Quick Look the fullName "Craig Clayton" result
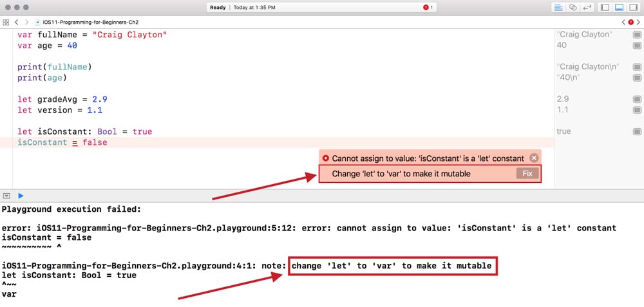Image resolution: width=644 pixels, height=307 pixels. pyautogui.click(x=637, y=35)
